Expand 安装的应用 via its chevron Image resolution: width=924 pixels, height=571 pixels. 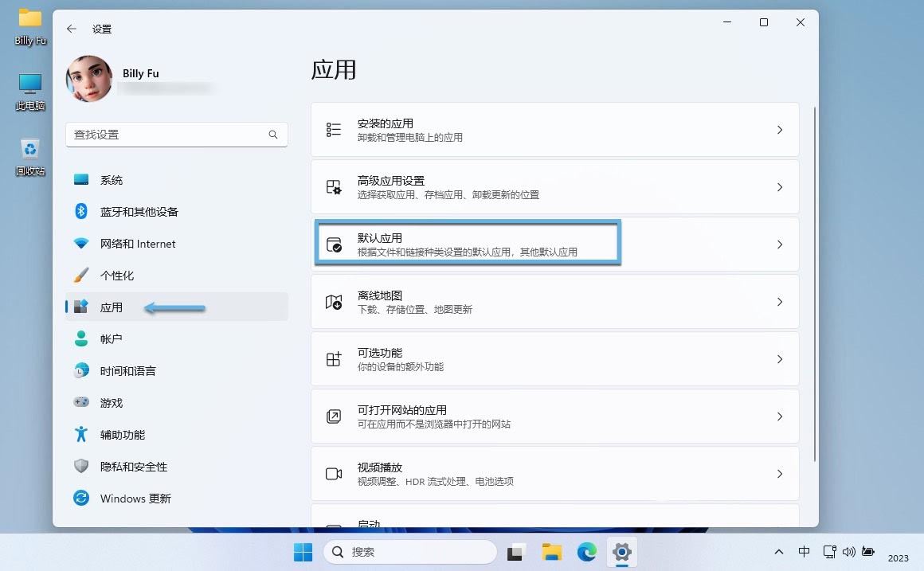click(779, 130)
